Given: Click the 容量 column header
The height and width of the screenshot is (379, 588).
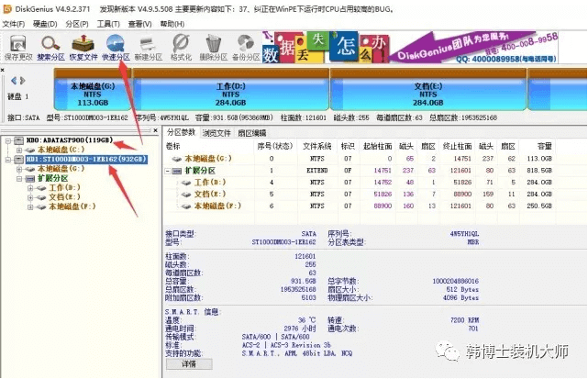Looking at the screenshot, I should pyautogui.click(x=544, y=146).
